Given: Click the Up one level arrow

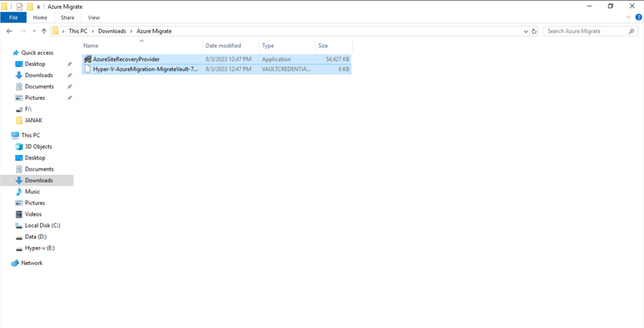Looking at the screenshot, I should click(x=44, y=31).
